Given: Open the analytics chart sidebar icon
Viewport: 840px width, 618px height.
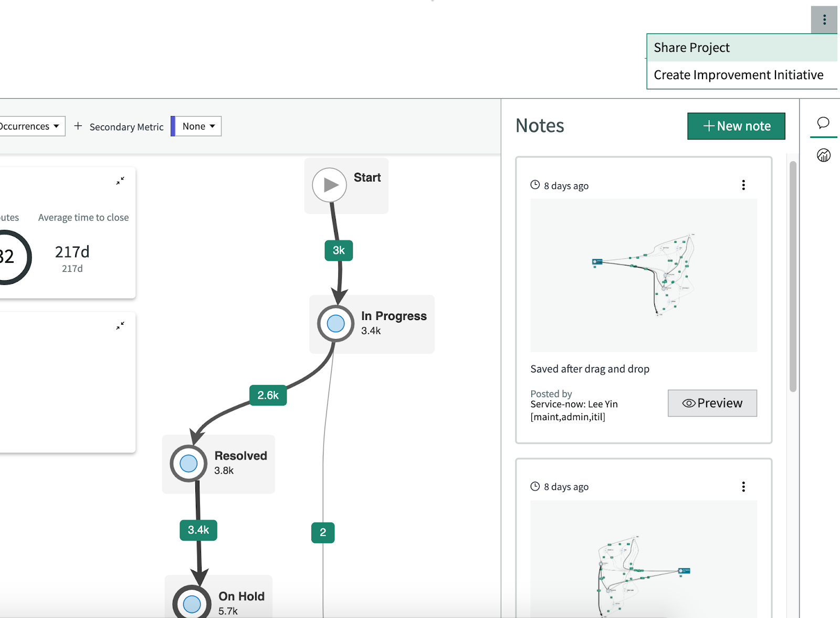Looking at the screenshot, I should [x=823, y=155].
